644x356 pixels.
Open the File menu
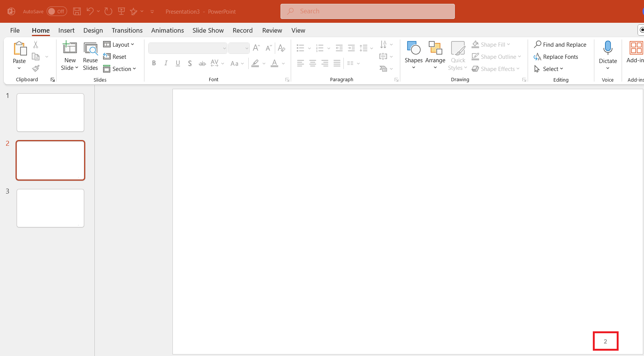pos(15,30)
